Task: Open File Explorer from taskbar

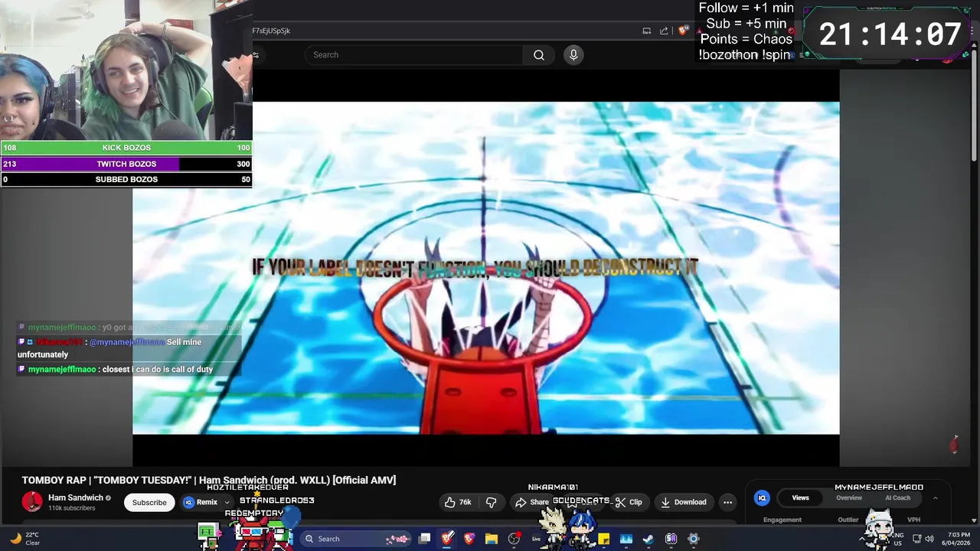Action: (x=492, y=539)
